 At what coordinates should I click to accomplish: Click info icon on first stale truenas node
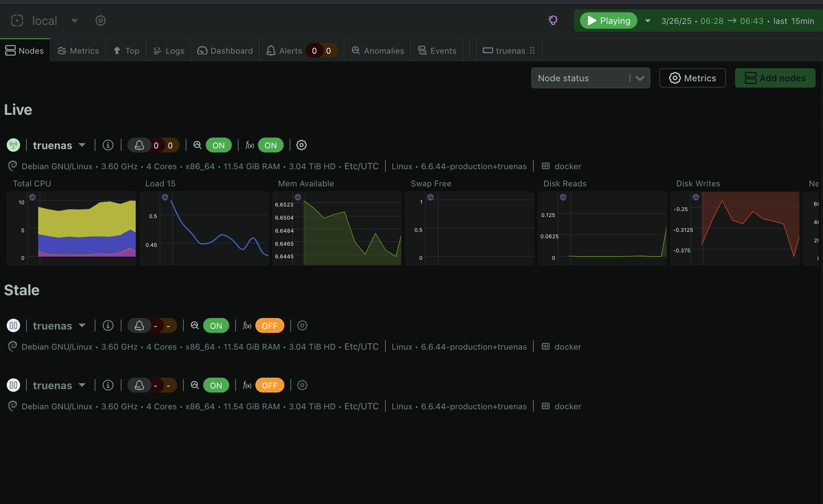(x=108, y=325)
